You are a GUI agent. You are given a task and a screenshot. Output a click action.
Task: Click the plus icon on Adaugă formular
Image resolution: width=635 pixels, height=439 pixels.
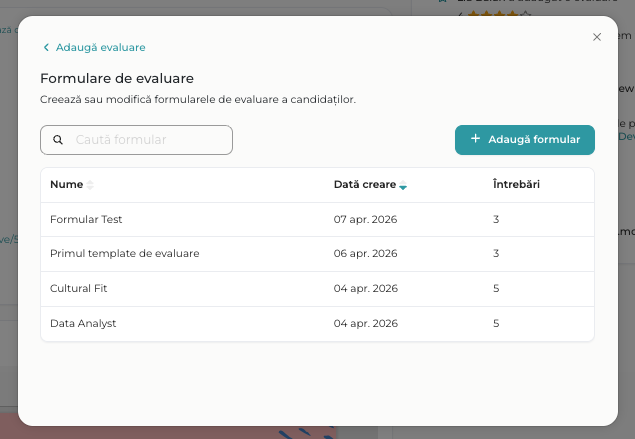[475, 139]
